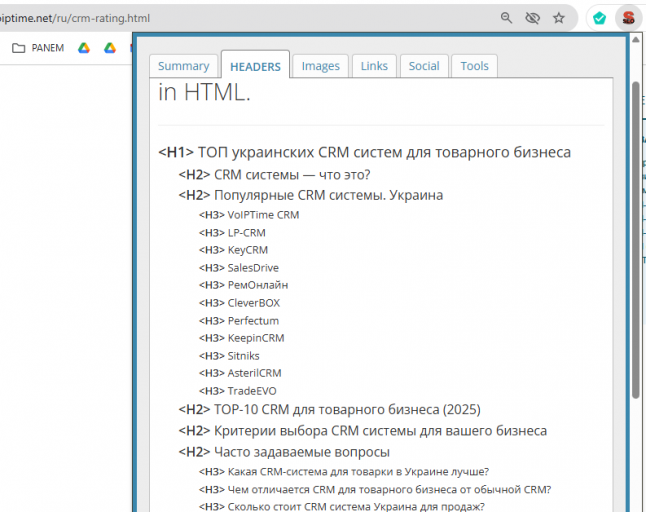Click H3 'Чем отличается CRM для товарного бизнеса от обычной CRM?'
Screen dimensions: 646x512
[x=375, y=490]
